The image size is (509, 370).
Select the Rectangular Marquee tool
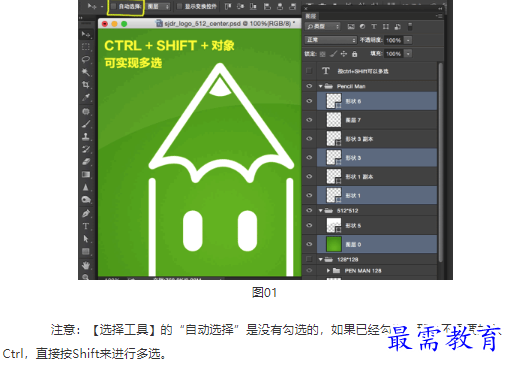click(x=86, y=47)
